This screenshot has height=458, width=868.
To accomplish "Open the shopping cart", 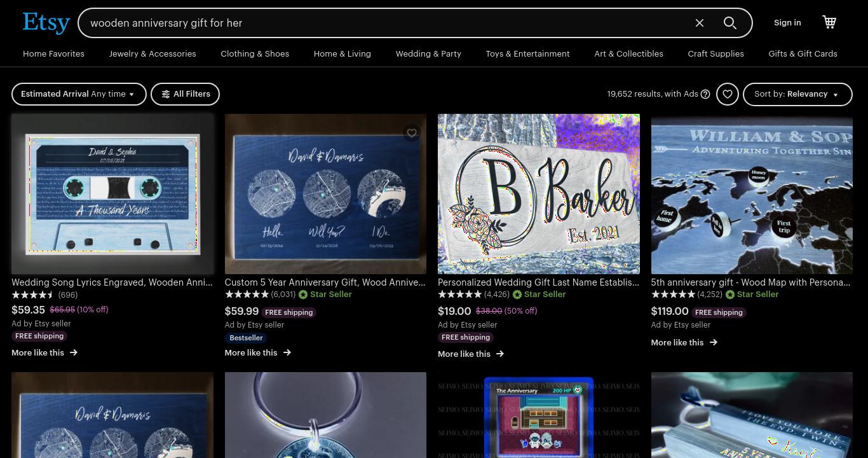I will pos(829,22).
